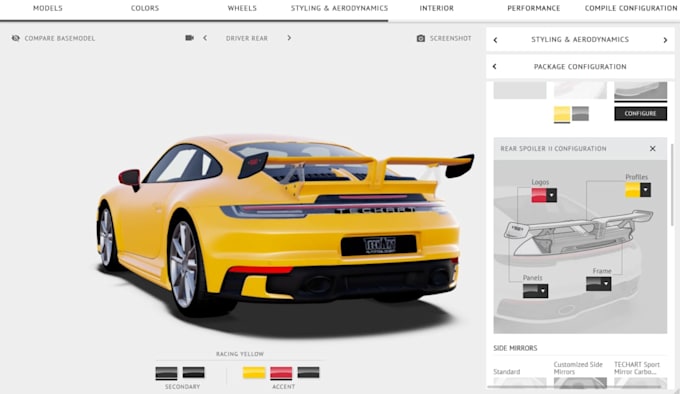680x394 pixels.
Task: Click the Screenshot camera icon
Action: coord(421,38)
